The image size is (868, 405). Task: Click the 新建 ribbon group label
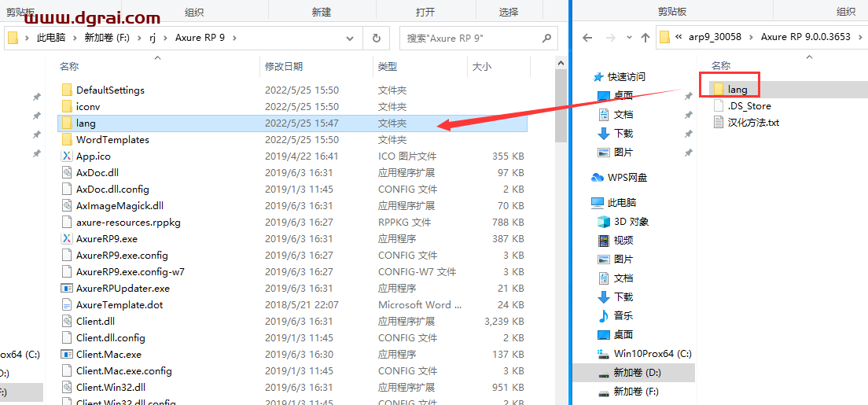(x=321, y=12)
